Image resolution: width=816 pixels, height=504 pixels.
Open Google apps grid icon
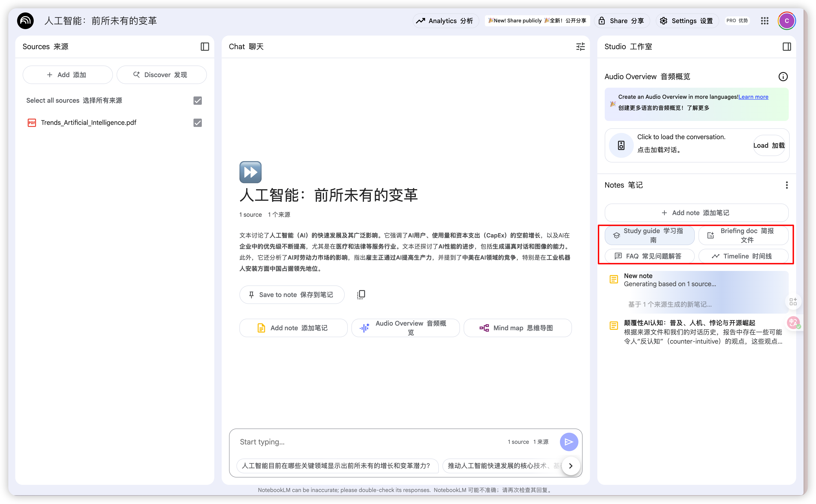[x=765, y=21]
